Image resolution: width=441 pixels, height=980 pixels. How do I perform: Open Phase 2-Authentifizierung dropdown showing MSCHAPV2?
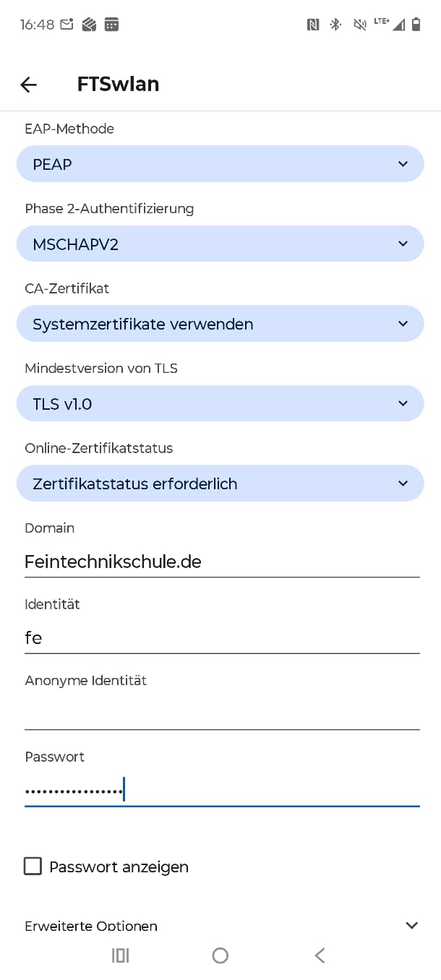tap(220, 244)
